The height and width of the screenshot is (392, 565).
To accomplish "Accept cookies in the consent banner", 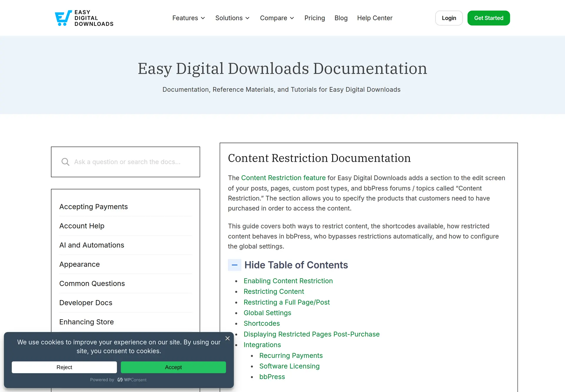I will [173, 367].
